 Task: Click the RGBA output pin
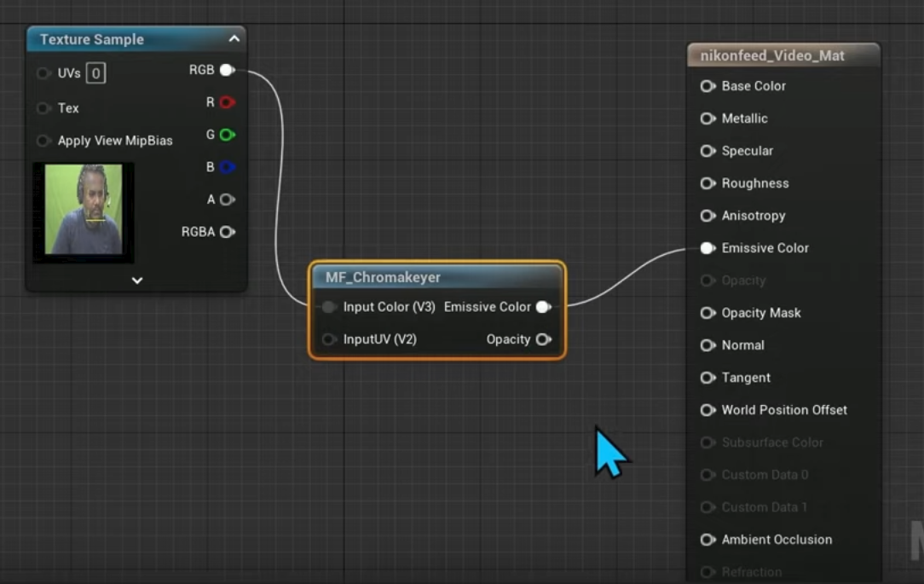(227, 232)
